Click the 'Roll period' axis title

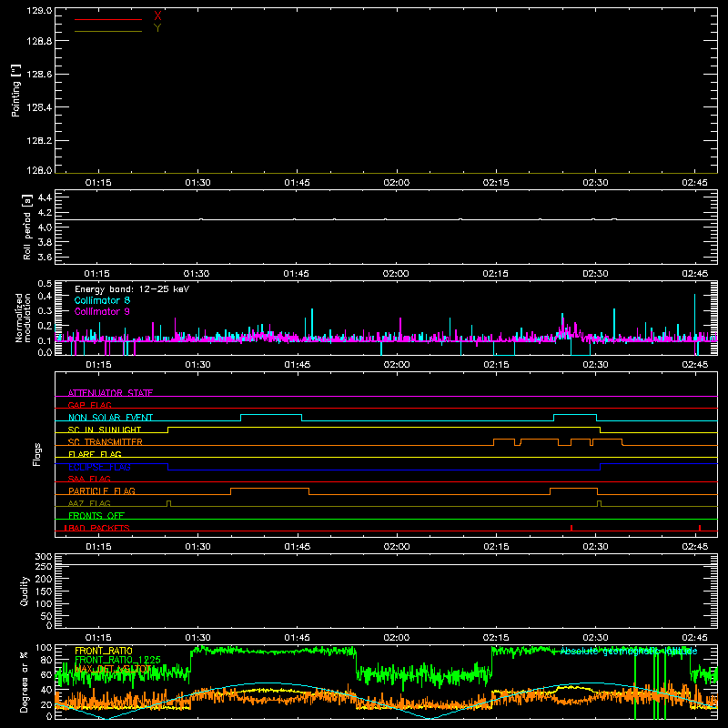tap(27, 227)
